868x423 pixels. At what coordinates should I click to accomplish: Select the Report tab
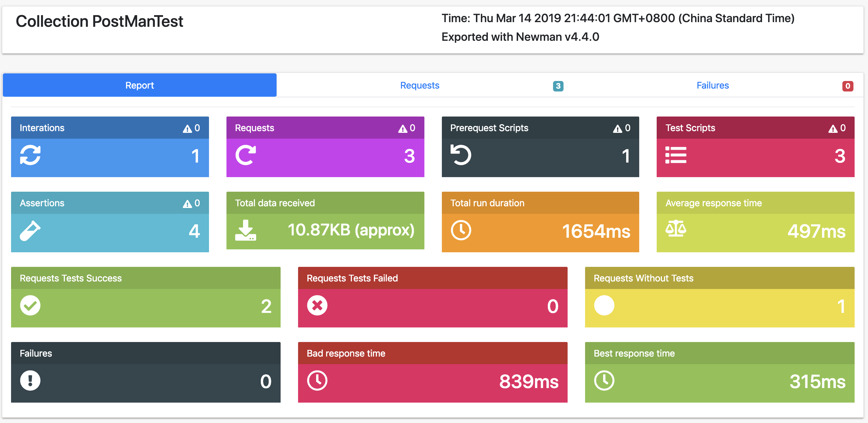click(140, 85)
